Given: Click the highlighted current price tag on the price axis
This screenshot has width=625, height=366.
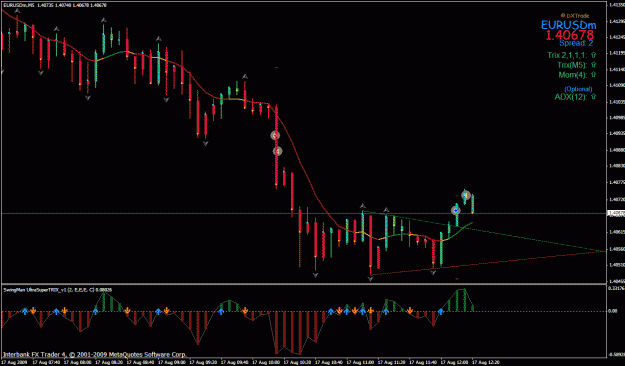Looking at the screenshot, I should pyautogui.click(x=616, y=214).
